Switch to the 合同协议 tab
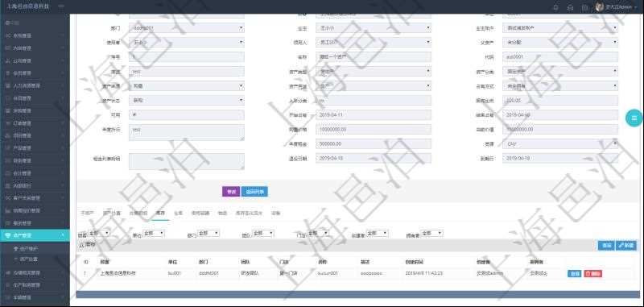This screenshot has height=307, width=644. (x=138, y=214)
